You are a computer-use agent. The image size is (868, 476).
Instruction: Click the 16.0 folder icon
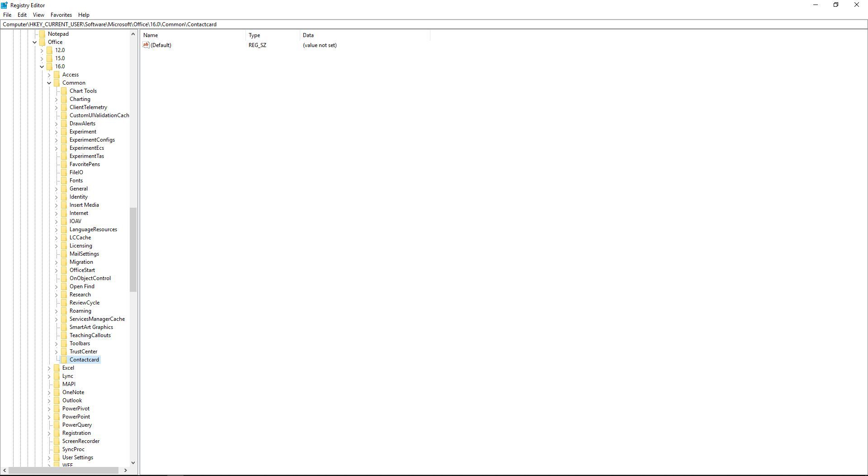click(x=49, y=67)
